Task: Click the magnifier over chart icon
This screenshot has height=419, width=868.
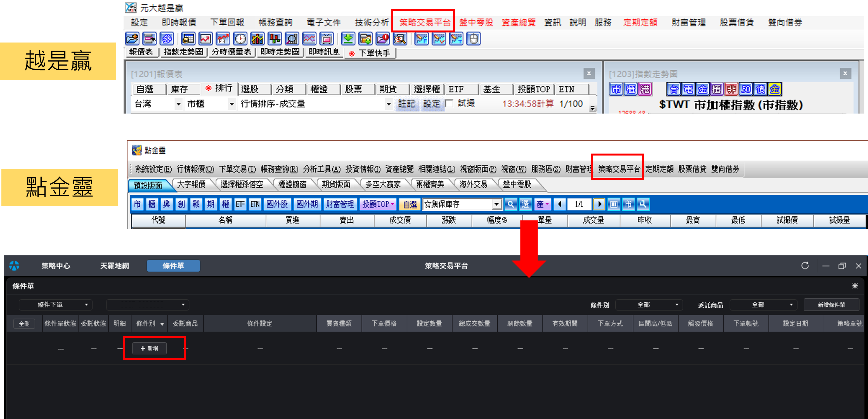Action: tap(292, 39)
